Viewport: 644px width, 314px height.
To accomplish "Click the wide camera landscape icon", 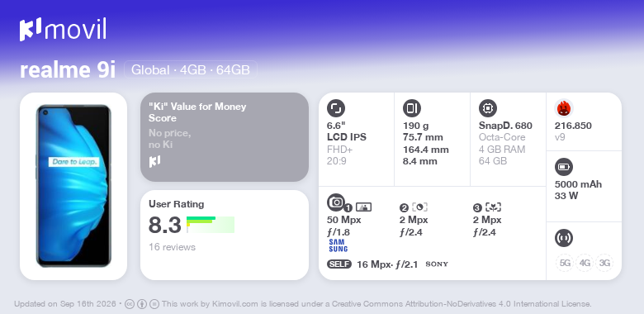I will 363,207.
